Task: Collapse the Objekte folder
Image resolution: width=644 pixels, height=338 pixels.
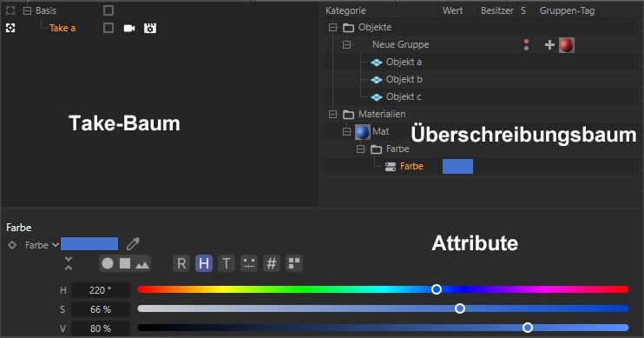Action: click(332, 27)
